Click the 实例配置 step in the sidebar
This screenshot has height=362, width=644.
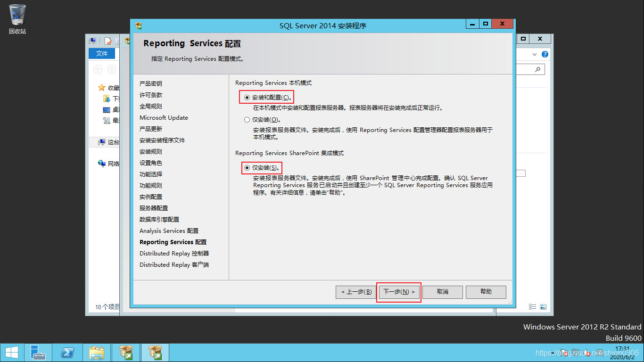(151, 197)
